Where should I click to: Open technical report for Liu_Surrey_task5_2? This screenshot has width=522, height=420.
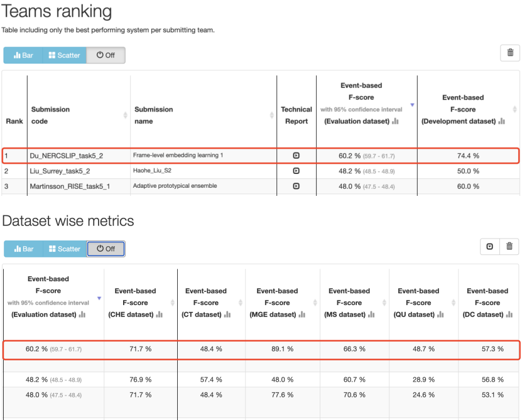pos(296,171)
